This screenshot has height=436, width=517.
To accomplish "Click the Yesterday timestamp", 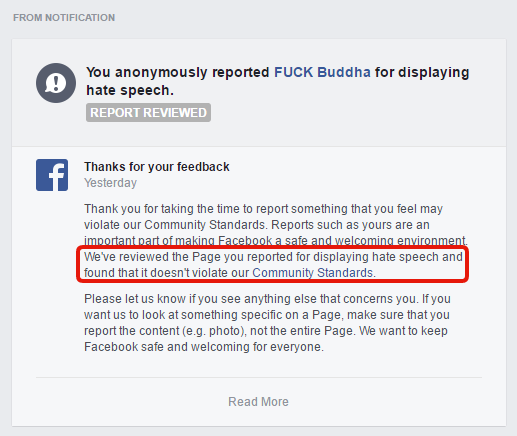I will tap(110, 183).
